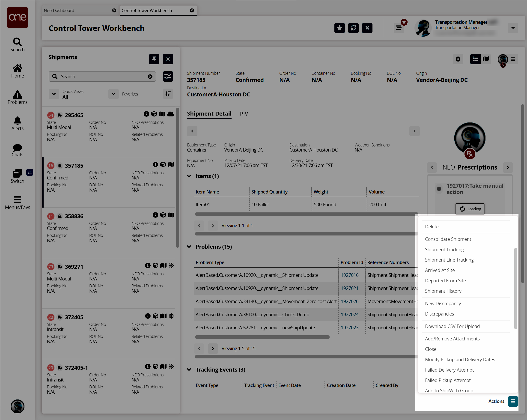Switch to the map view icon
Screen dimensions: 527x420
click(x=486, y=59)
